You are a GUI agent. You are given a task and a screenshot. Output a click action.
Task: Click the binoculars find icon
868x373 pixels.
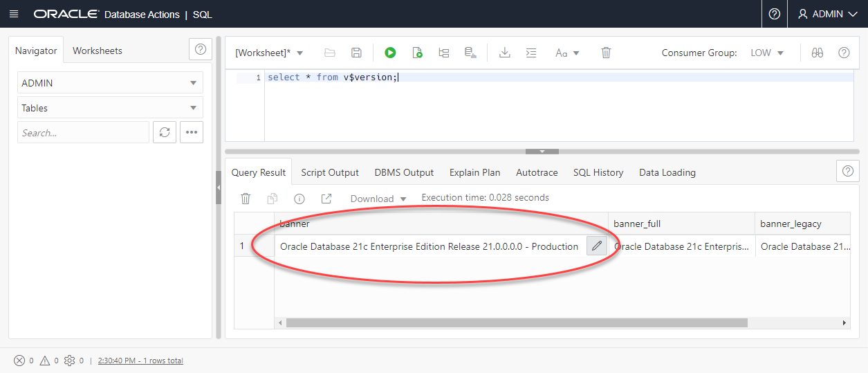click(817, 53)
